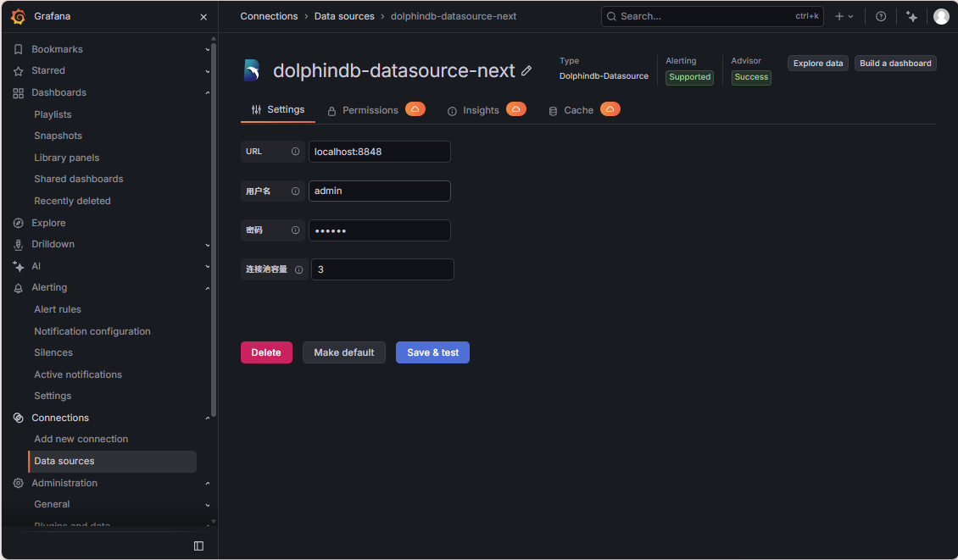
Task: Click the Explore data button
Action: (x=817, y=64)
